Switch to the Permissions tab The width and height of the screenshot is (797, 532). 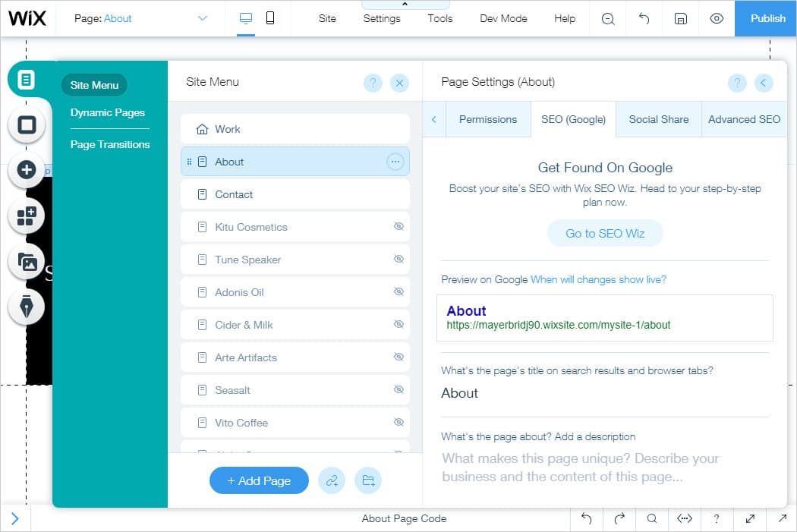pos(488,119)
